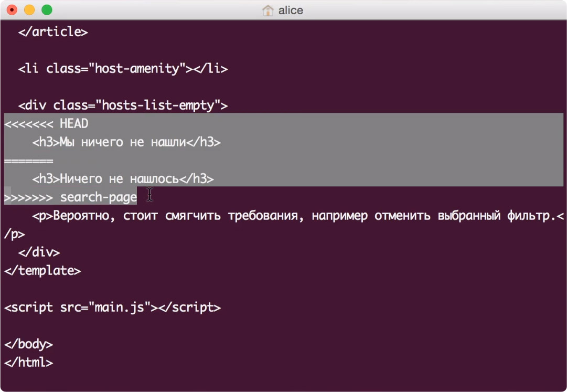Click the "search-page" branch name
The image size is (567, 392).
coord(98,197)
